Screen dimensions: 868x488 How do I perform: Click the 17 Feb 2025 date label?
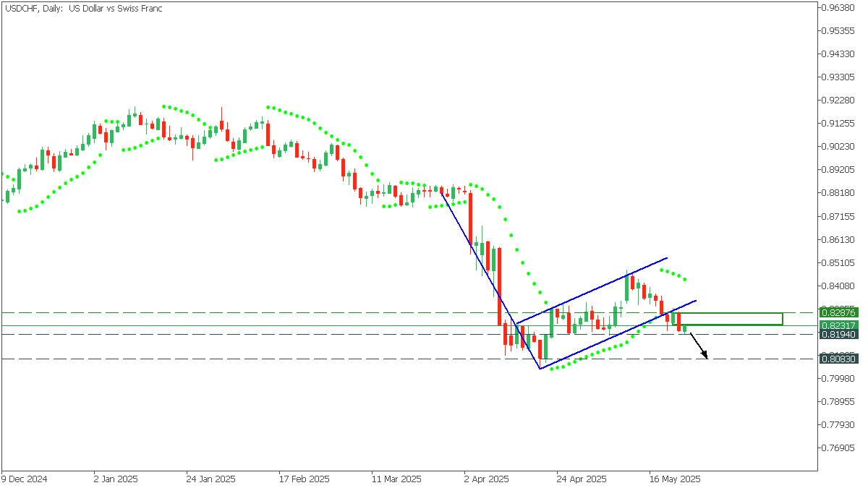tap(303, 479)
